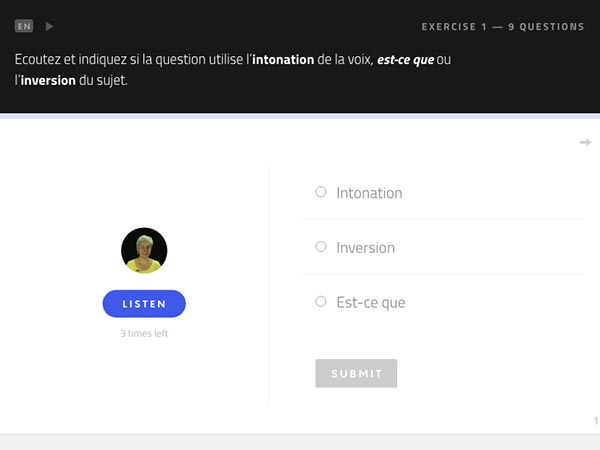
Task: Click the bold word 'inversion' in instructions
Action: click(x=48, y=80)
